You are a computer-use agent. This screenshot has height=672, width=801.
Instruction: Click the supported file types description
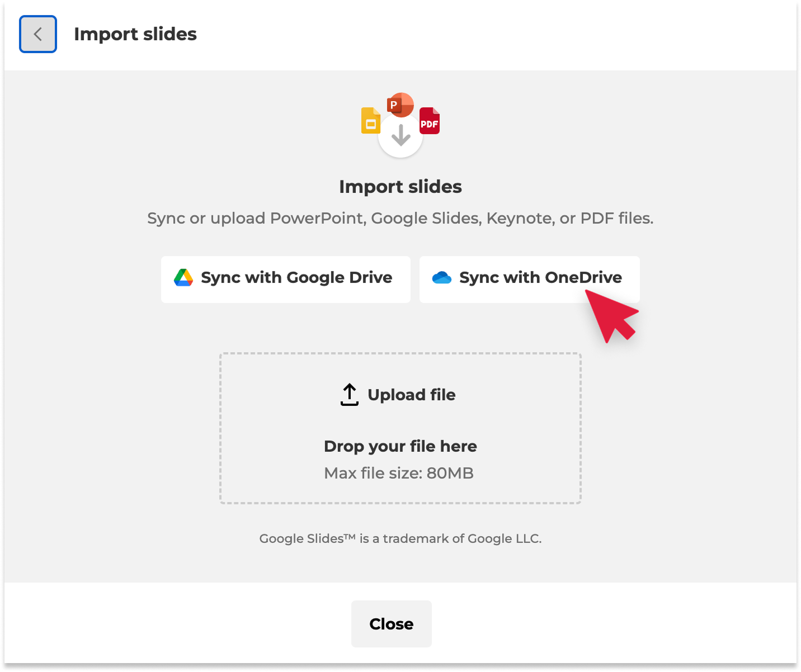click(x=400, y=218)
